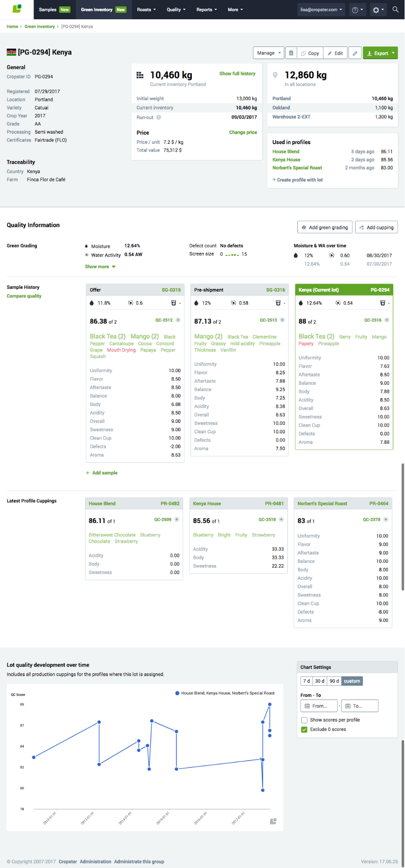This screenshot has width=405, height=868.
Task: Open House Blend profile link under Used in profiles
Action: pos(286,152)
